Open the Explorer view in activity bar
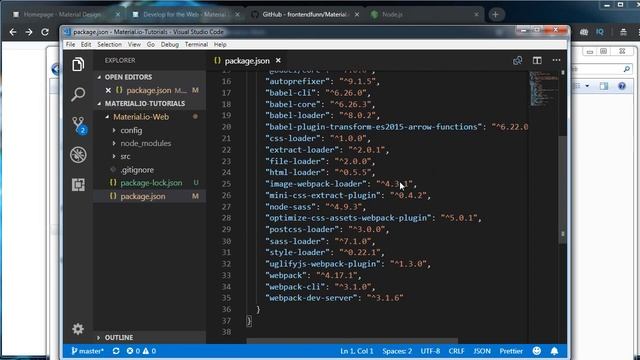 click(78, 64)
